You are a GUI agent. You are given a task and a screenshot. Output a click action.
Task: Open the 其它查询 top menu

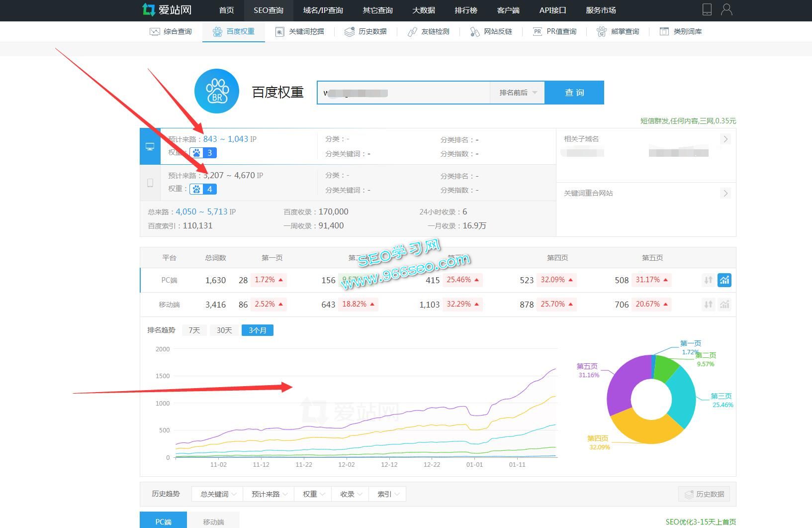pyautogui.click(x=378, y=10)
